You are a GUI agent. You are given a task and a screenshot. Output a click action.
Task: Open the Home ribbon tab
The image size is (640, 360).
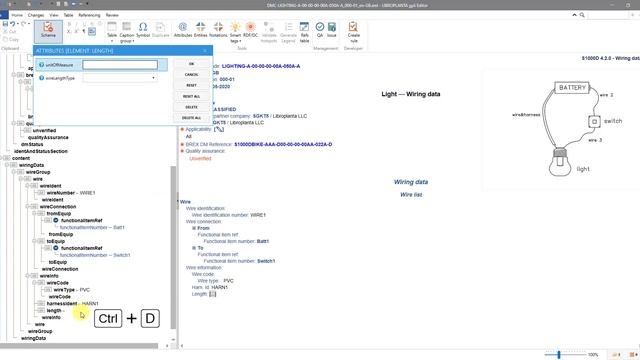point(17,15)
